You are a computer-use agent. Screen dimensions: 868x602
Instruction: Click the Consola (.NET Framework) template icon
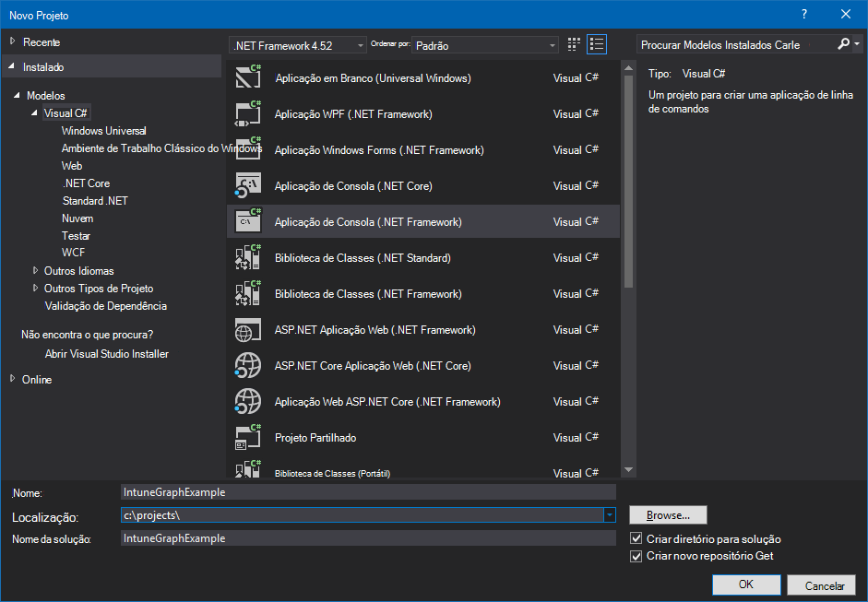pyautogui.click(x=248, y=221)
